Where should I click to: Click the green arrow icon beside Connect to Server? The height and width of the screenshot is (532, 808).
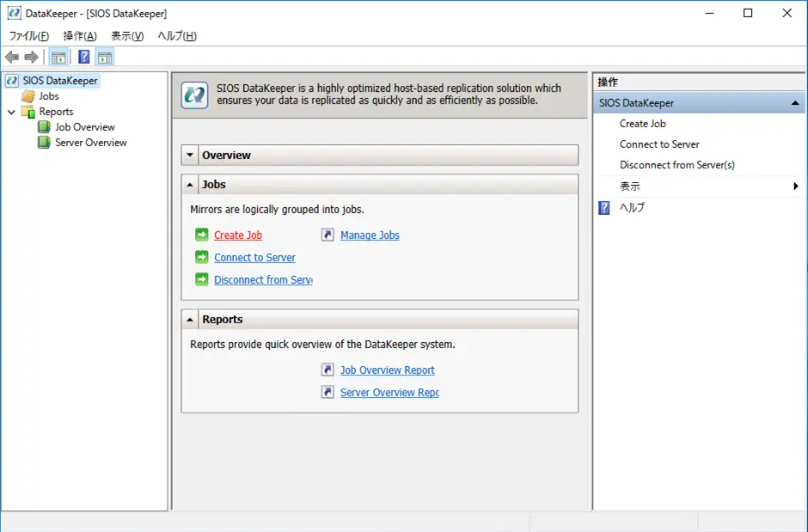(201, 257)
